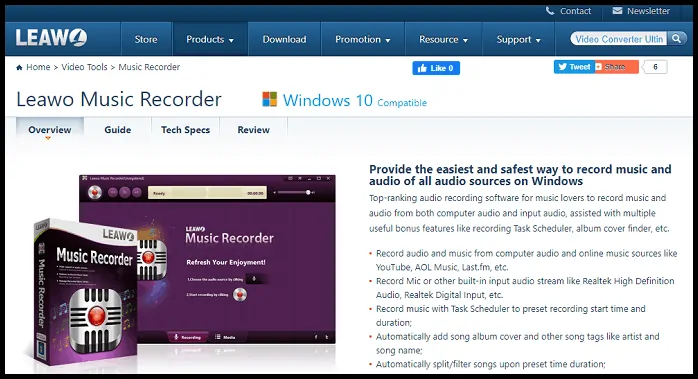
Task: Switch to the Guide tab
Action: point(118,130)
